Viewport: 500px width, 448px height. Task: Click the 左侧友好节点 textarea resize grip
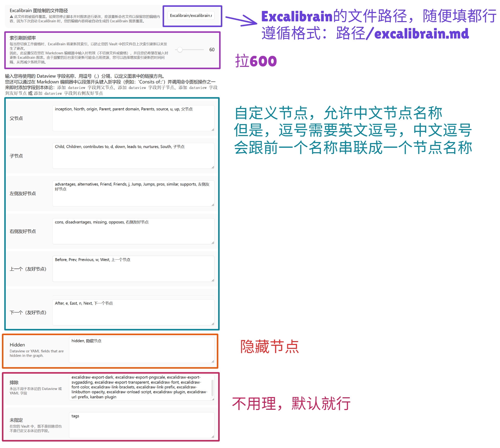213,205
